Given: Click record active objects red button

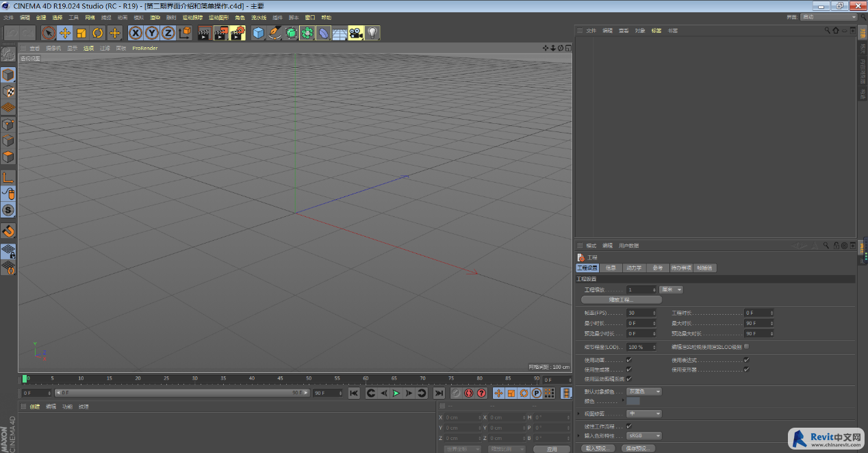Looking at the screenshot, I should (x=456, y=393).
